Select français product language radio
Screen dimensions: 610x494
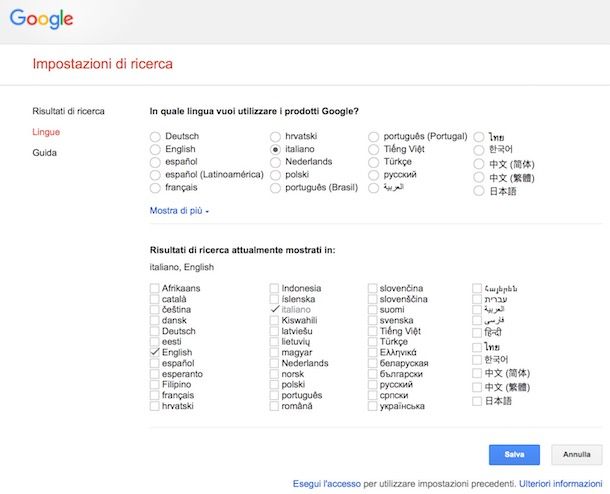(x=155, y=188)
